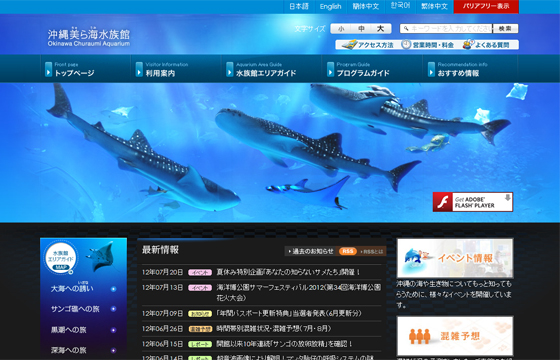
Task: Click arrow icon beside 利用案内
Action: coord(139,69)
